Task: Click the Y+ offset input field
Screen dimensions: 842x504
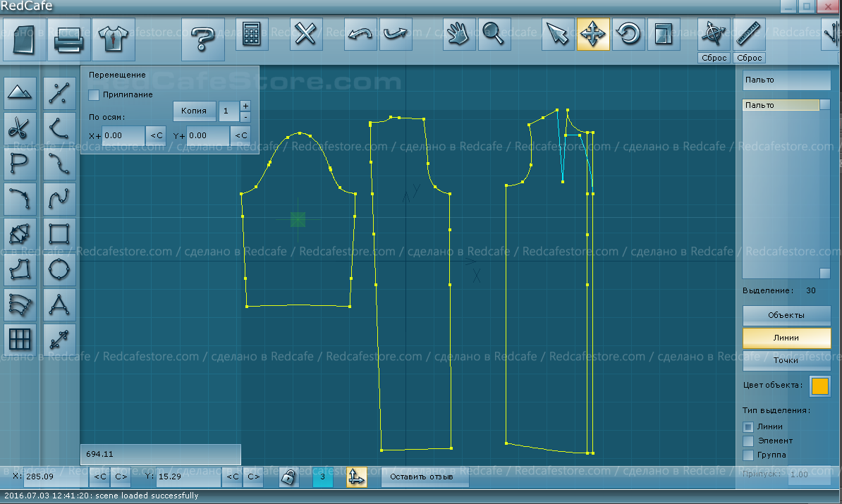Action: [207, 136]
